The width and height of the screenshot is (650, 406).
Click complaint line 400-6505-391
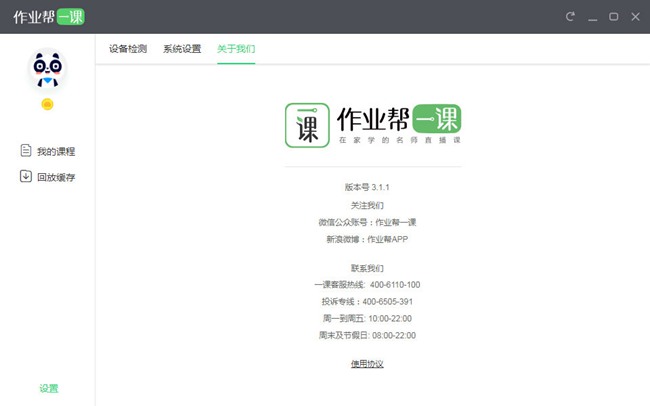388,302
